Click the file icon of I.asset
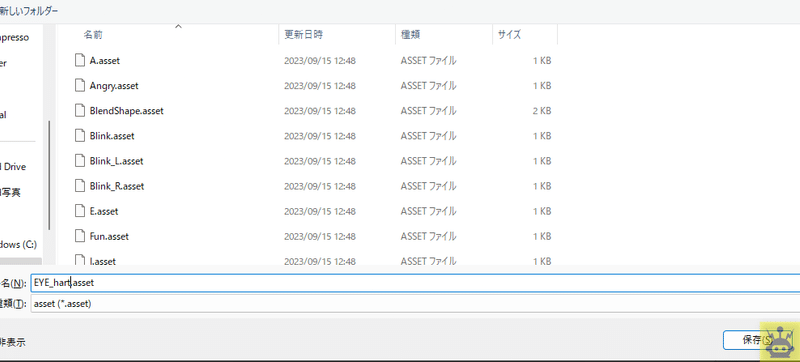Viewport: 800px width, 362px height. pos(79,260)
